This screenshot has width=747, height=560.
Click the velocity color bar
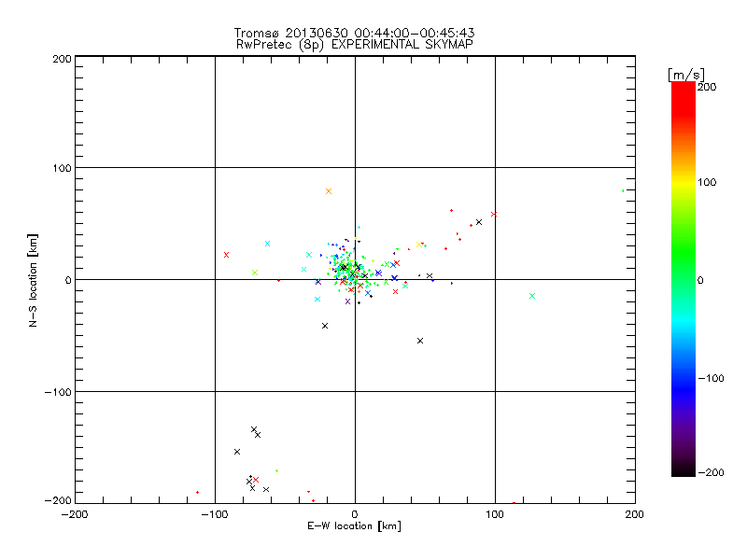coord(684,279)
